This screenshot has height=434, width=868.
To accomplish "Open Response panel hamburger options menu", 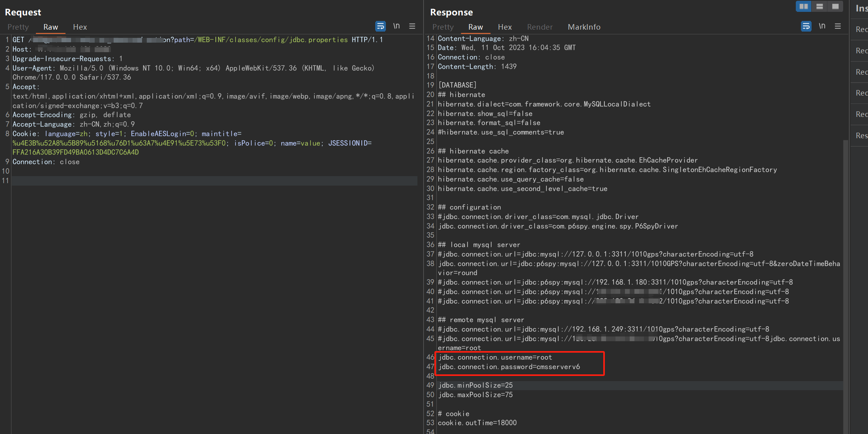I will click(838, 26).
